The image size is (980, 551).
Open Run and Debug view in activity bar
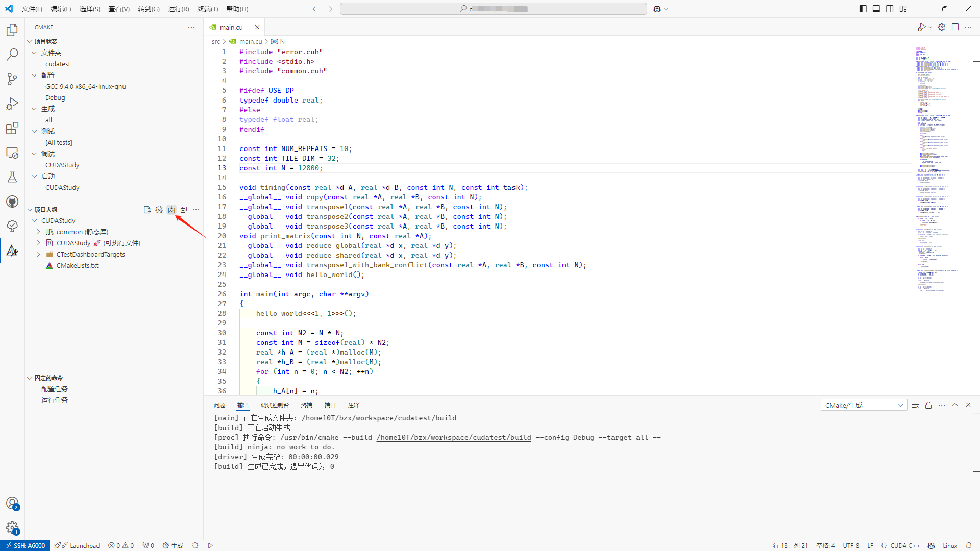(12, 104)
